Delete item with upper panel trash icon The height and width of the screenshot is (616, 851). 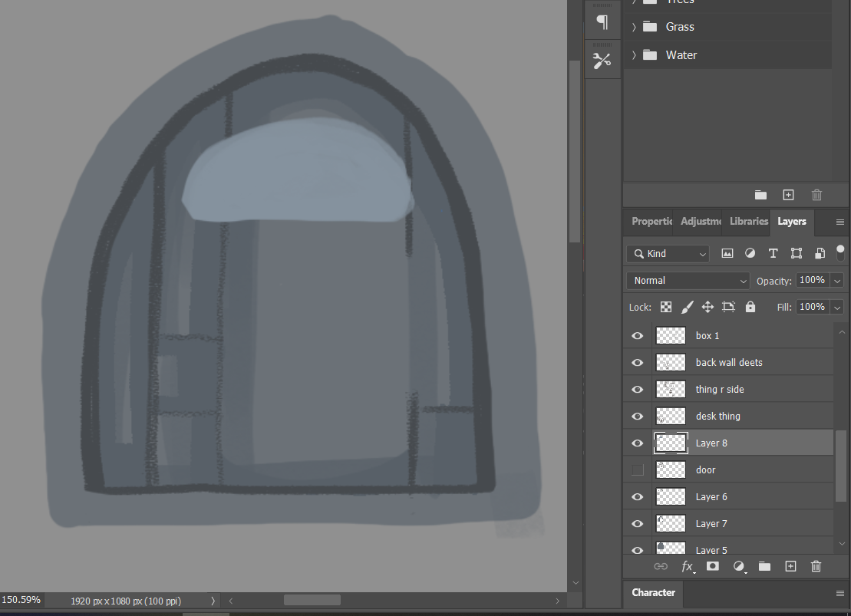point(816,195)
